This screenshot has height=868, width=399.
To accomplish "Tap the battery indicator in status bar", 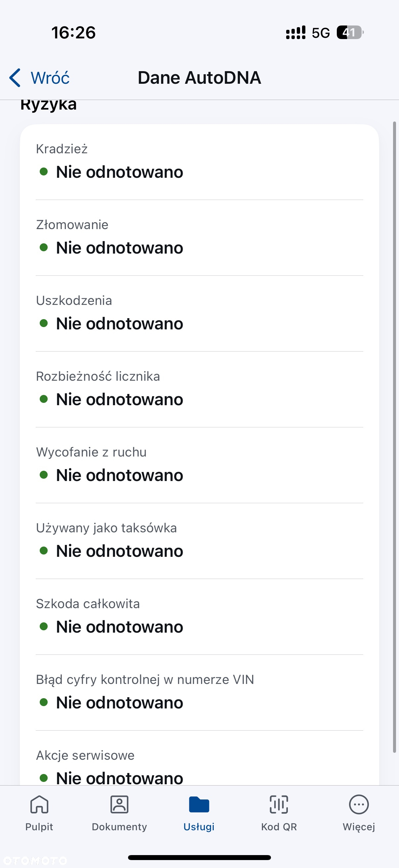I will [350, 32].
